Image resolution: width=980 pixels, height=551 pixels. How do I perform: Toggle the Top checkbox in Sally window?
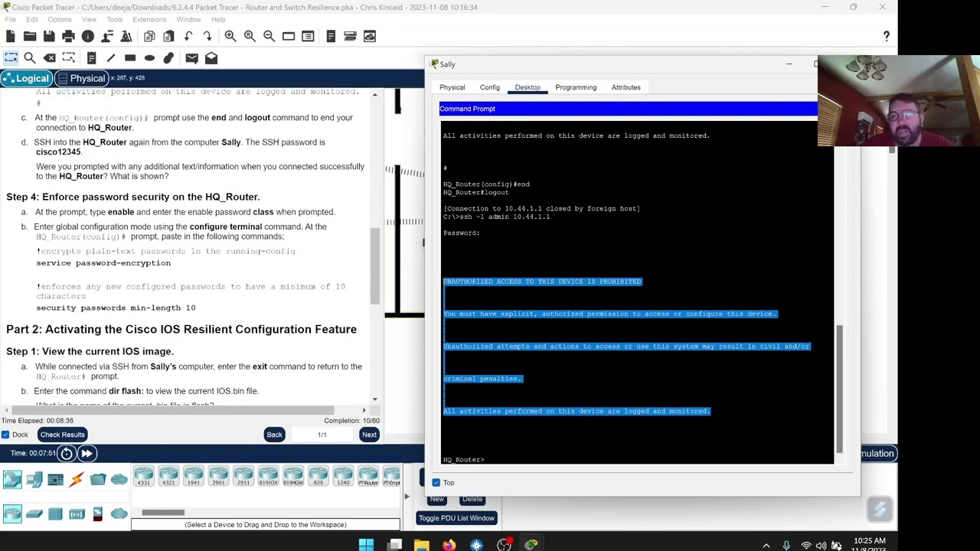point(436,482)
